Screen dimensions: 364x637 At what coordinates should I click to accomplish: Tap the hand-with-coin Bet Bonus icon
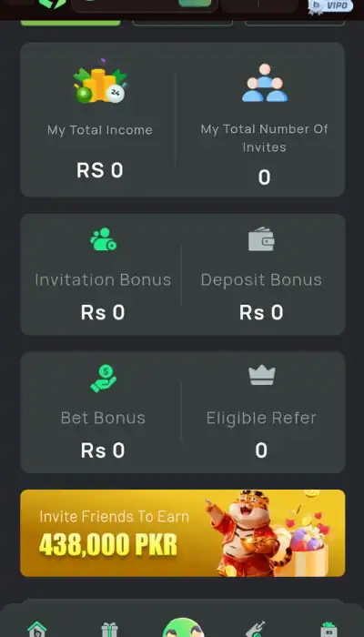103,379
